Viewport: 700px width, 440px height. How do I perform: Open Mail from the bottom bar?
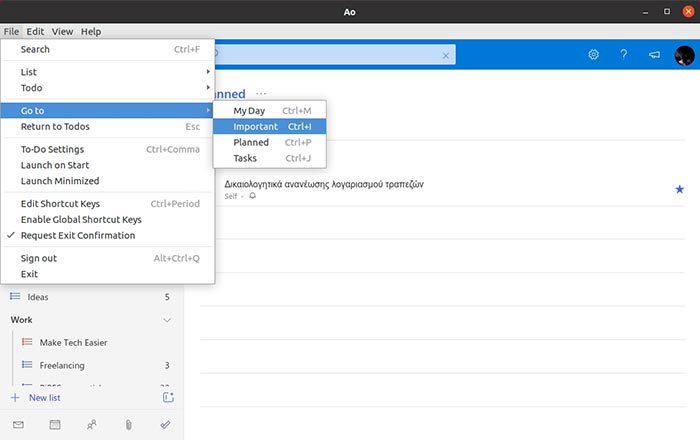point(18,425)
